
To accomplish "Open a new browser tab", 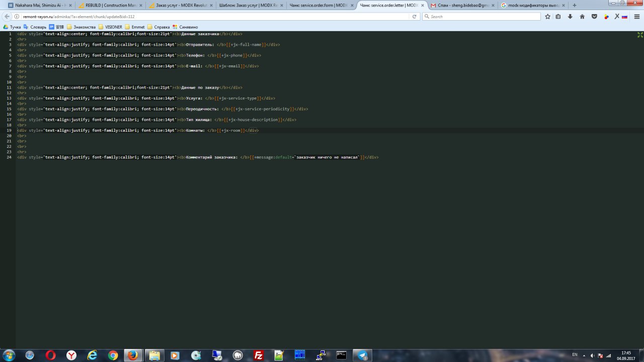I will coord(575,5).
